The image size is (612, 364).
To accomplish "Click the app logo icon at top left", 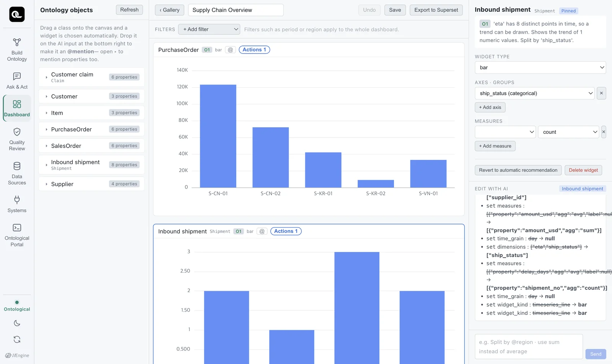I will pyautogui.click(x=17, y=14).
